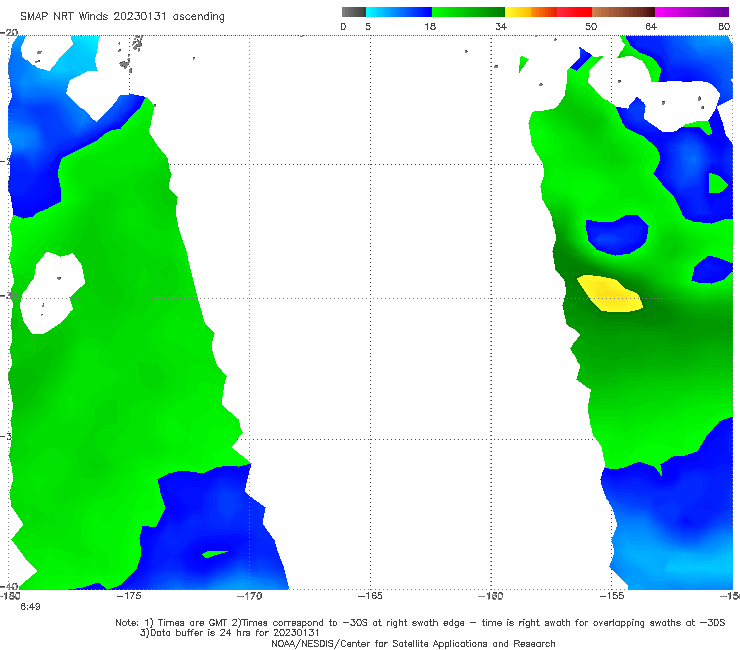Click the red segment of the color bar

tap(574, 12)
